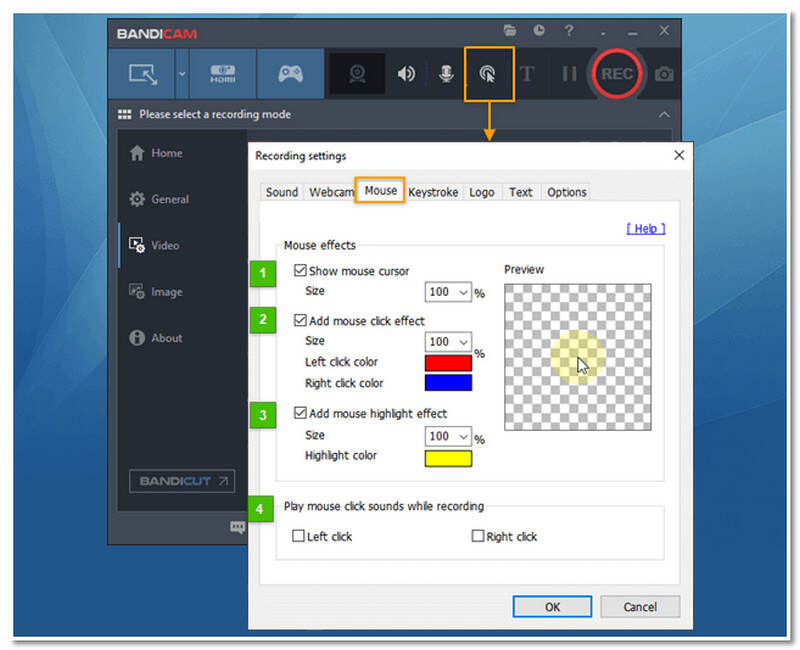Image resolution: width=800 pixels, height=650 pixels.
Task: Toggle microphone icon in Bandicam toolbar
Action: click(x=446, y=74)
